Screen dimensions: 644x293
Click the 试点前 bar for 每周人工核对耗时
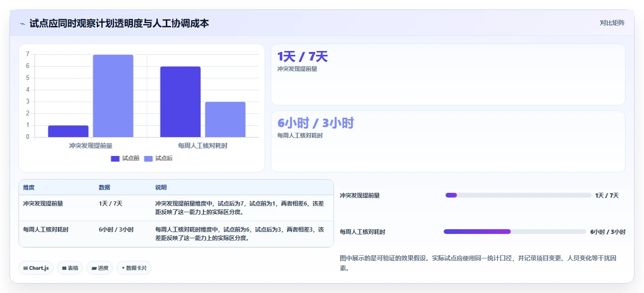pos(180,102)
